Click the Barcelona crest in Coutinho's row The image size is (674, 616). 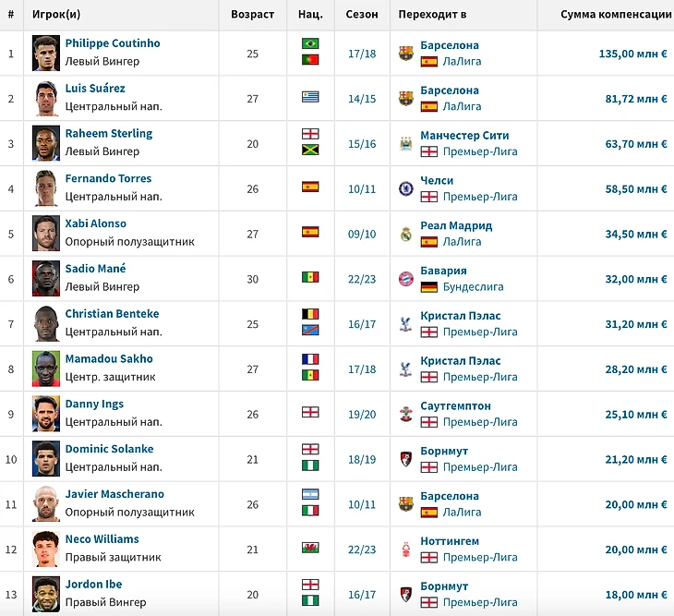[x=405, y=54]
